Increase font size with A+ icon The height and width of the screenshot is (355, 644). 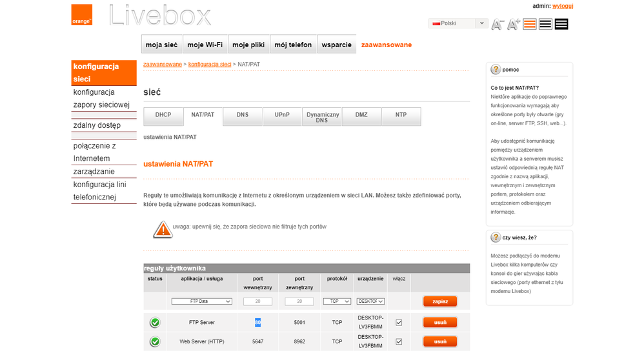pos(514,25)
